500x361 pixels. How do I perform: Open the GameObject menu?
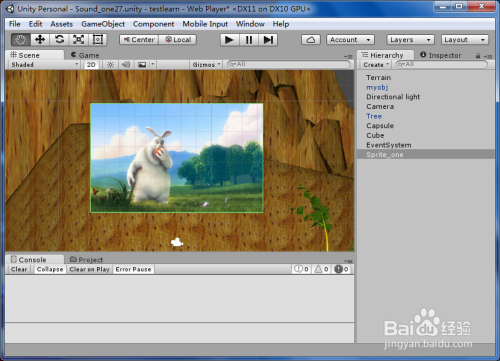pyautogui.click(x=103, y=24)
